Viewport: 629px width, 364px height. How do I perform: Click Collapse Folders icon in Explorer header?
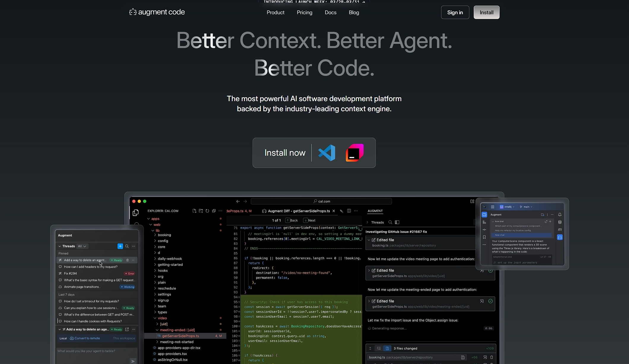(214, 211)
